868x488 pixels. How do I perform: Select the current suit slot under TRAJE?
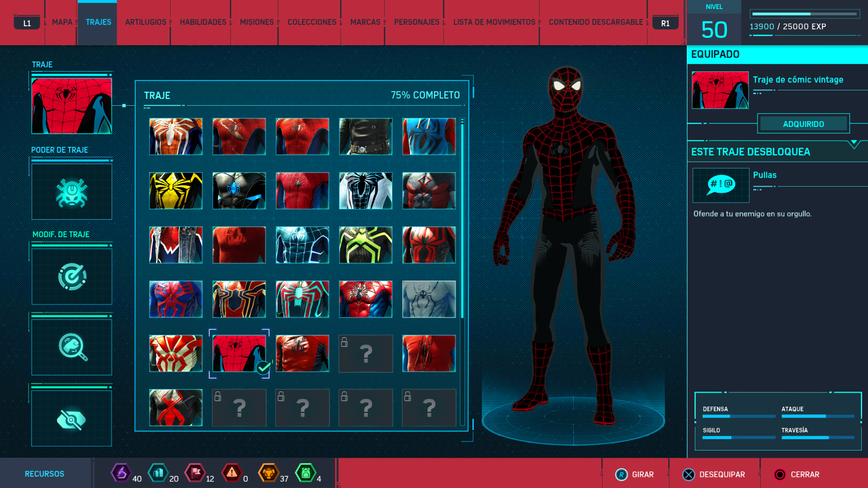point(72,106)
